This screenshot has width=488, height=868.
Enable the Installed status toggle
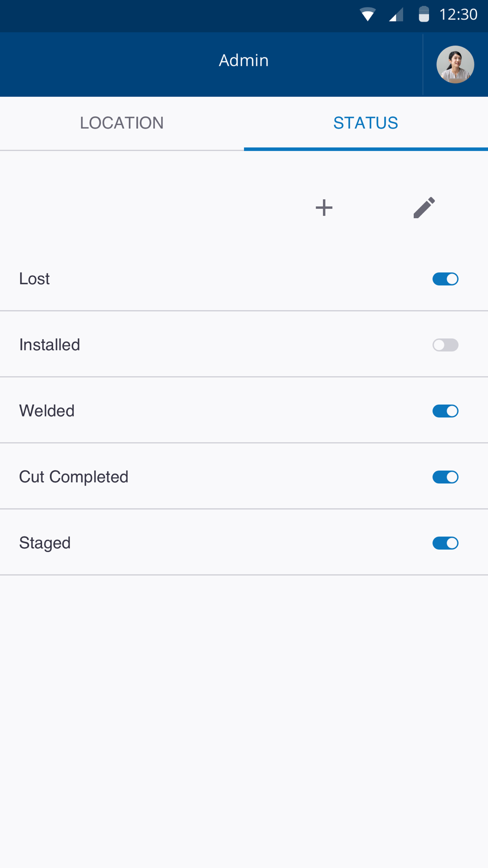point(445,345)
